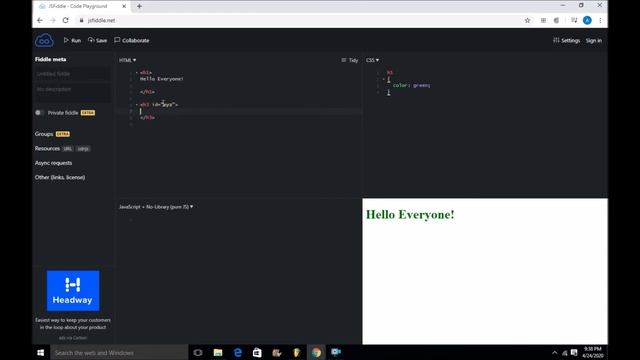Save the current fiddle
The height and width of the screenshot is (360, 640).
click(x=98, y=40)
